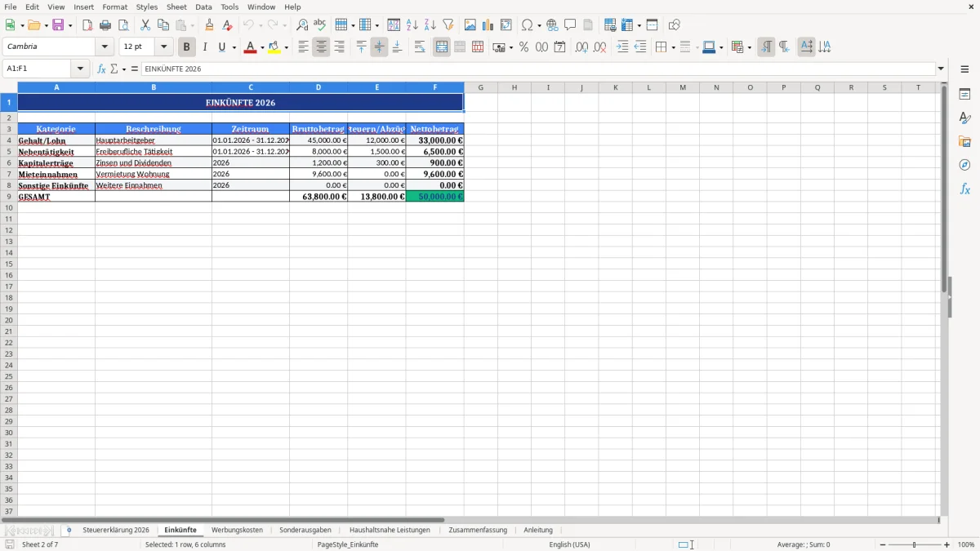Click the Format as Percent button
The image size is (980, 551).
click(523, 47)
